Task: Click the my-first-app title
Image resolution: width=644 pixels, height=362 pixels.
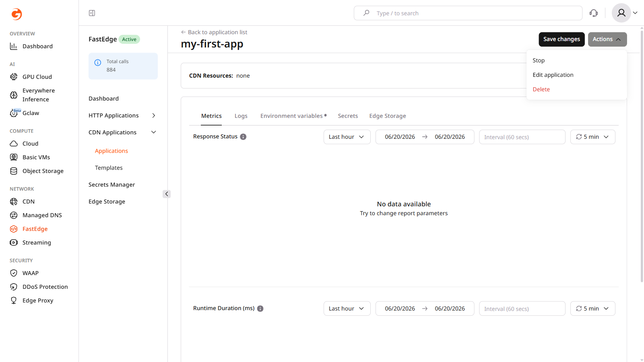Action: (212, 44)
